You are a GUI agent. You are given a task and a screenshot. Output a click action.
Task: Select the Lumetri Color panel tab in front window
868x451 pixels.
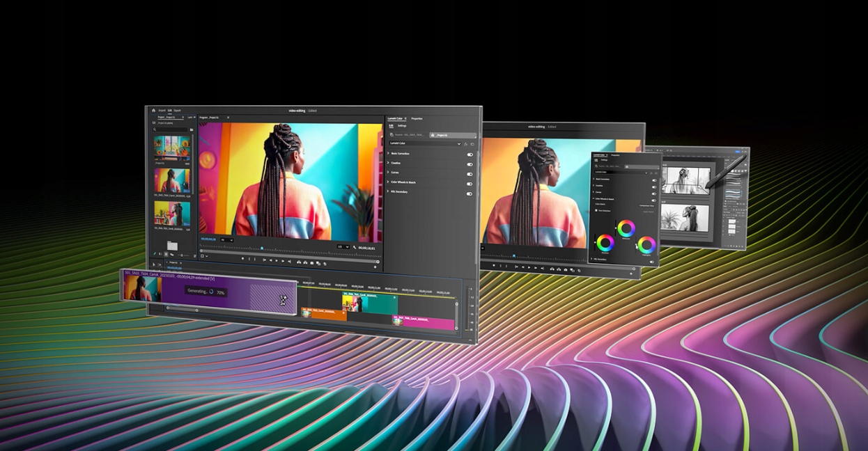pos(396,118)
